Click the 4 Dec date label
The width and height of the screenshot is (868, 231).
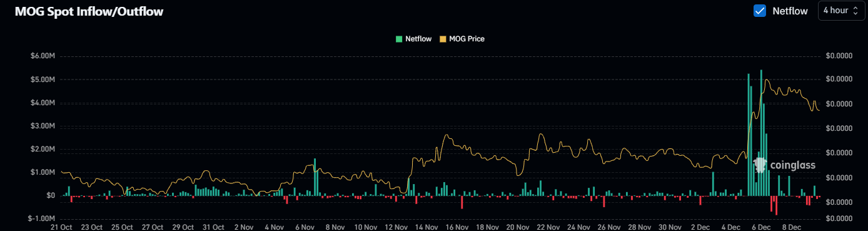coord(731,227)
